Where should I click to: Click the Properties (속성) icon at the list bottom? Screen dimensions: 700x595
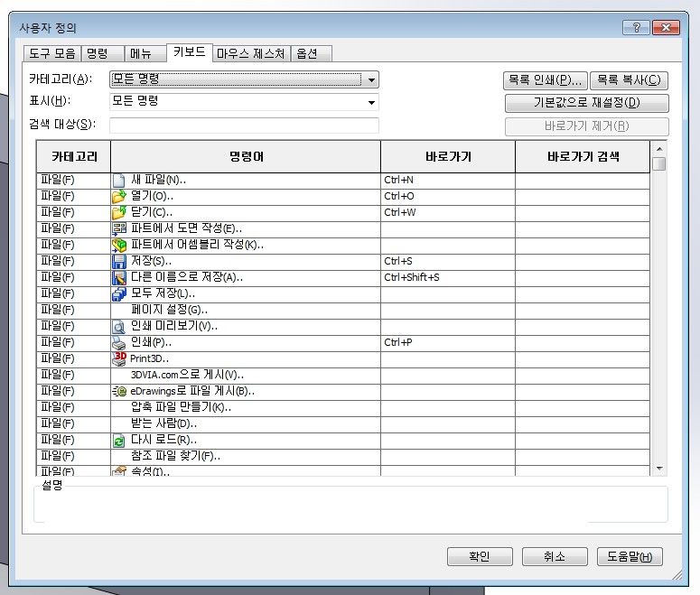(118, 470)
